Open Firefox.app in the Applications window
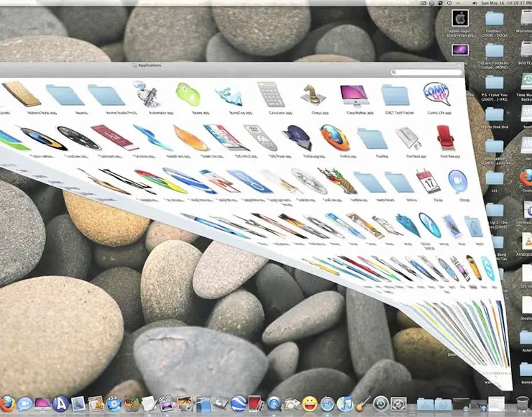 (x=335, y=137)
